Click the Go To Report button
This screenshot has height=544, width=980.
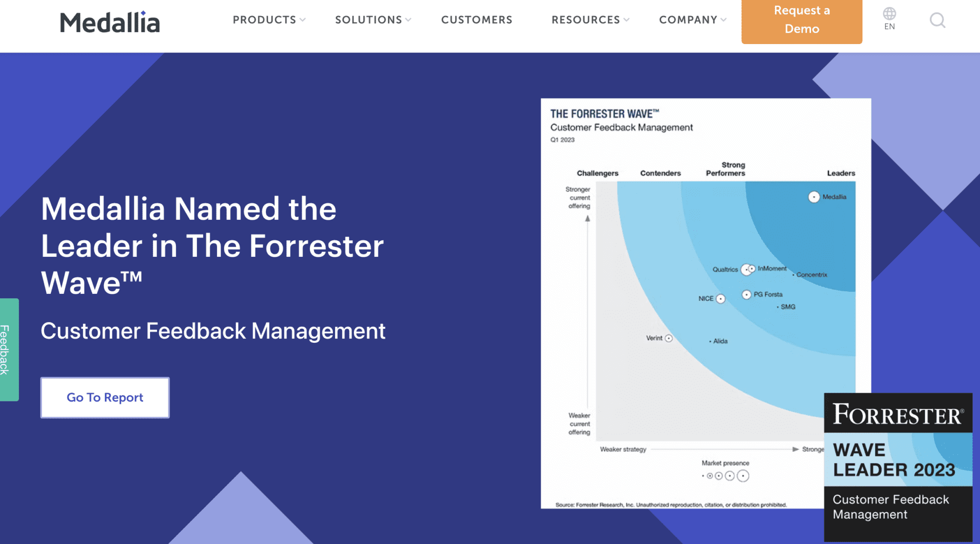(105, 397)
